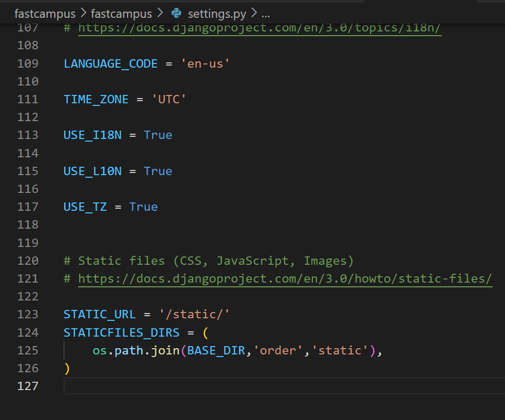
Task: Click the closing parenthesis on line 126
Action: 67,369
